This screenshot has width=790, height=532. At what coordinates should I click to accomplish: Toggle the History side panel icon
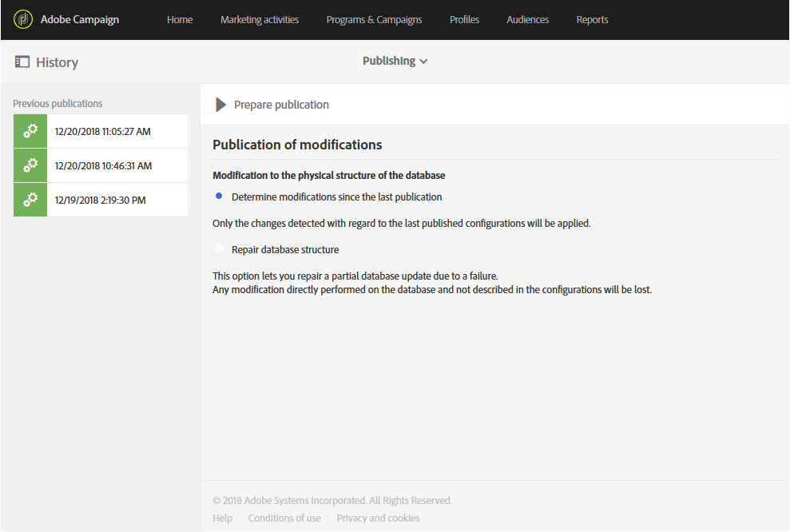22,62
